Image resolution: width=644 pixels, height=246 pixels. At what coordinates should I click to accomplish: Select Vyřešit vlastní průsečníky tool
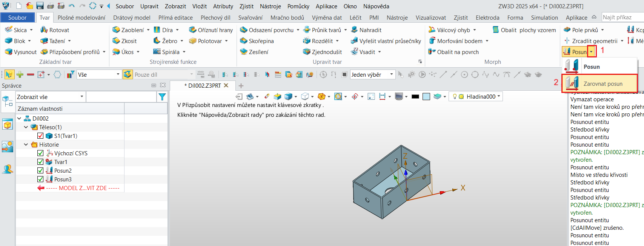[386, 41]
